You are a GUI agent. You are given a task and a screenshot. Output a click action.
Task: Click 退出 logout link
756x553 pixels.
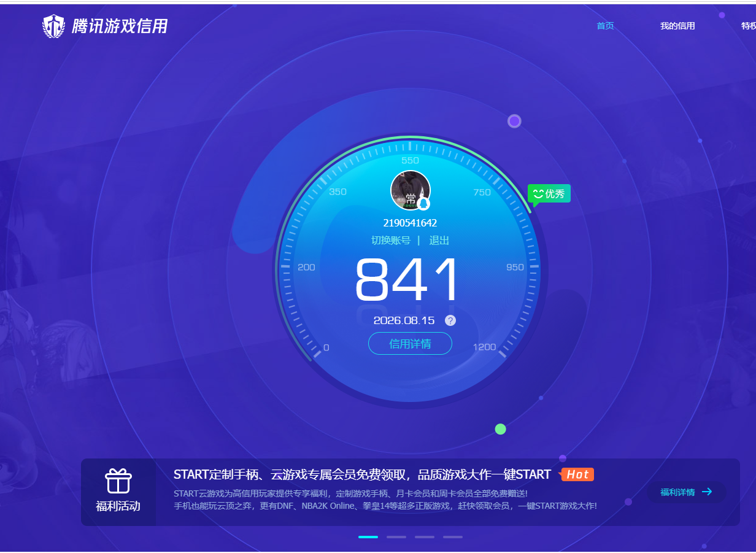pyautogui.click(x=439, y=241)
